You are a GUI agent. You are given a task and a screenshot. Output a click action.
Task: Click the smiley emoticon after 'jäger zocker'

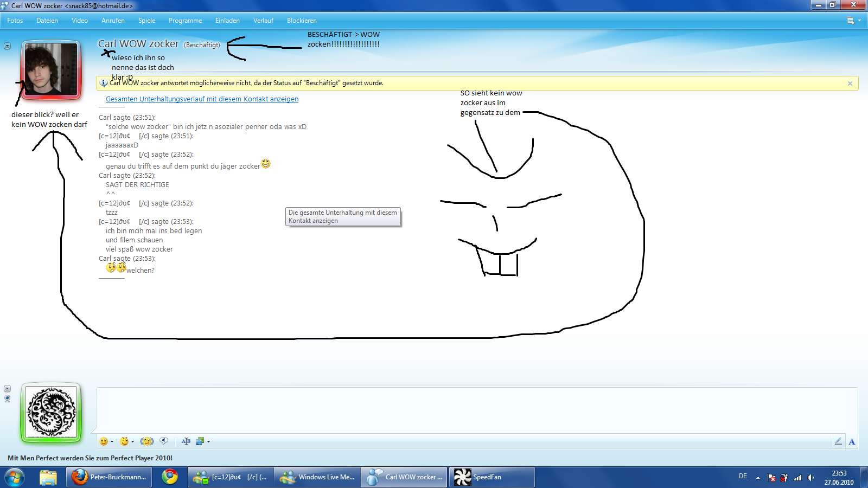click(x=266, y=163)
